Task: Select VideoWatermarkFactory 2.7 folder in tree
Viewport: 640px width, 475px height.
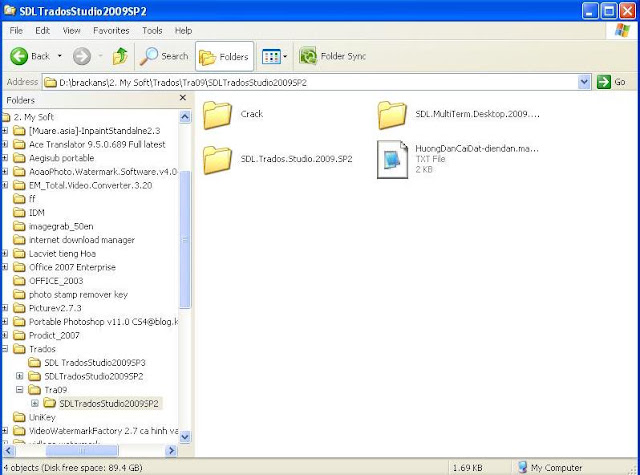Action: click(103, 431)
